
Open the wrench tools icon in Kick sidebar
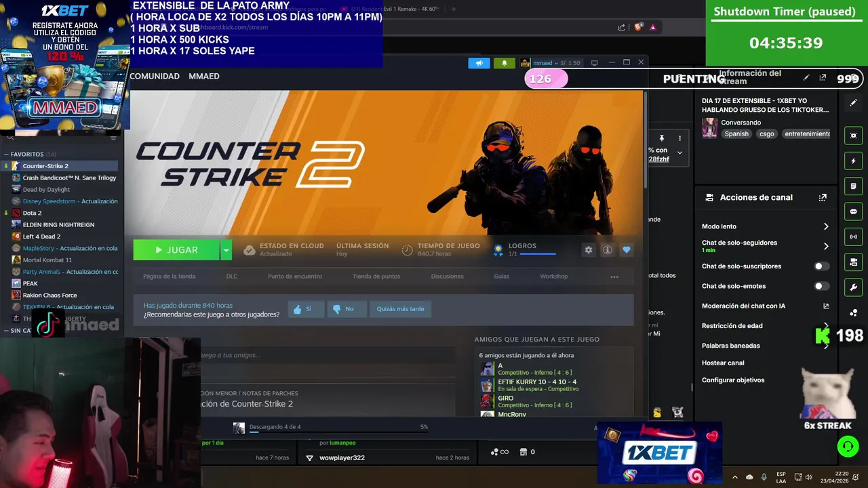coord(854,287)
